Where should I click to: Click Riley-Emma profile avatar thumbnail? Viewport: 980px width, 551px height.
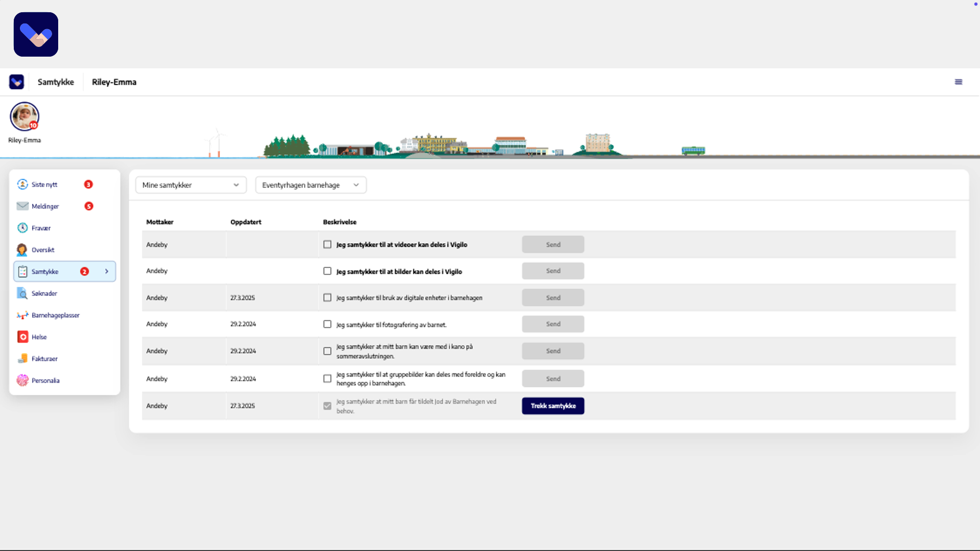[24, 116]
